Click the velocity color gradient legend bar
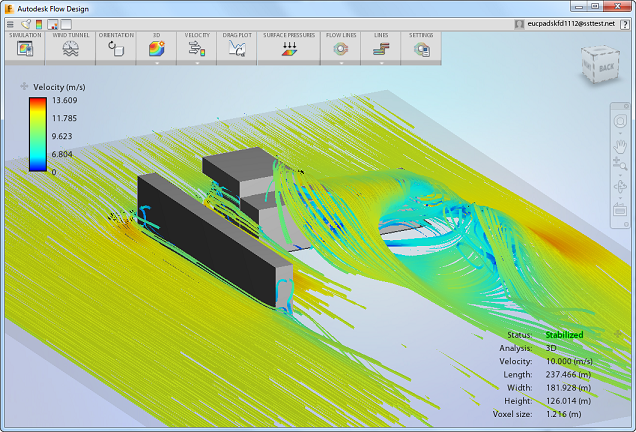Viewport: 636px width, 432px height. pyautogui.click(x=37, y=134)
